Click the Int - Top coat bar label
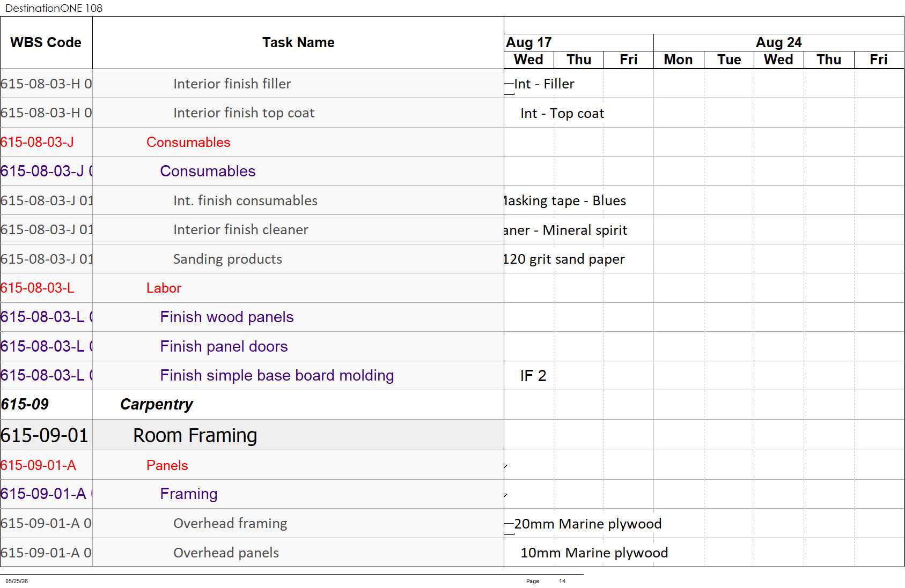 [562, 113]
